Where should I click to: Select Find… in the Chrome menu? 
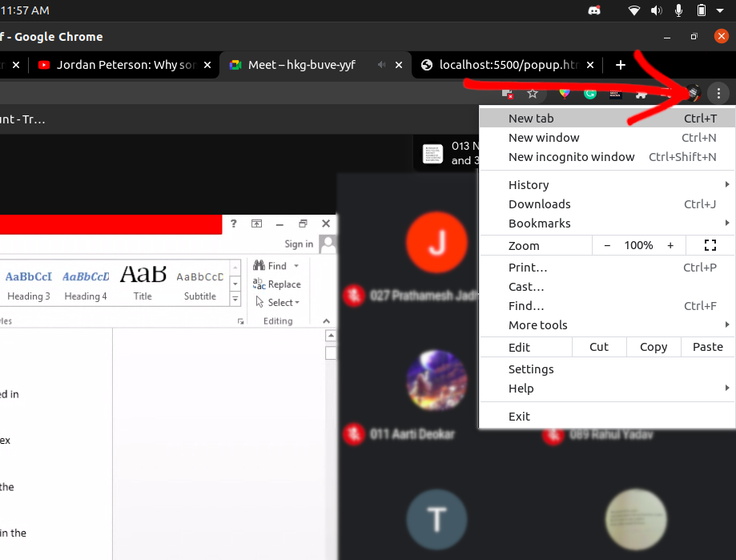607,306
